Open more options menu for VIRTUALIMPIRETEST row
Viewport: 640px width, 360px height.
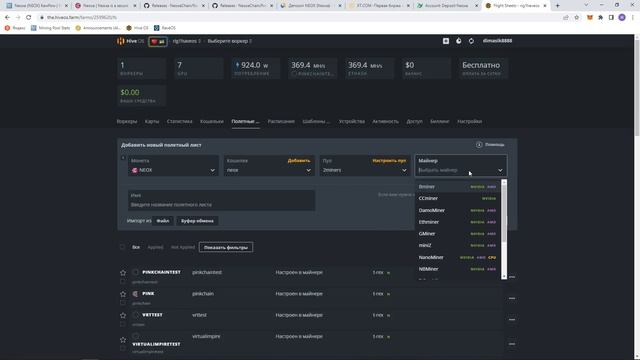(x=512, y=344)
